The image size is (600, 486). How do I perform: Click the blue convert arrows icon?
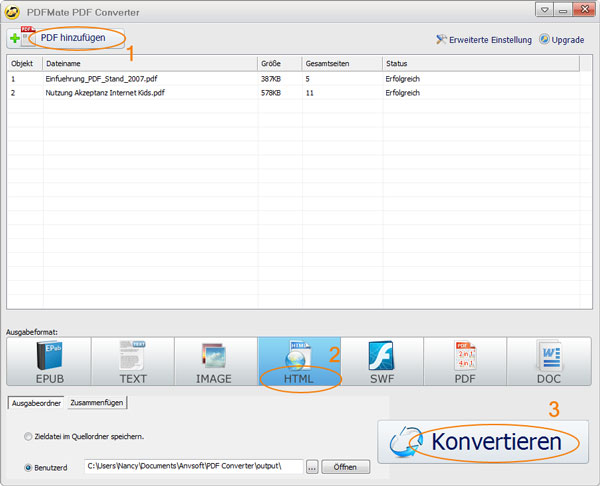(406, 442)
